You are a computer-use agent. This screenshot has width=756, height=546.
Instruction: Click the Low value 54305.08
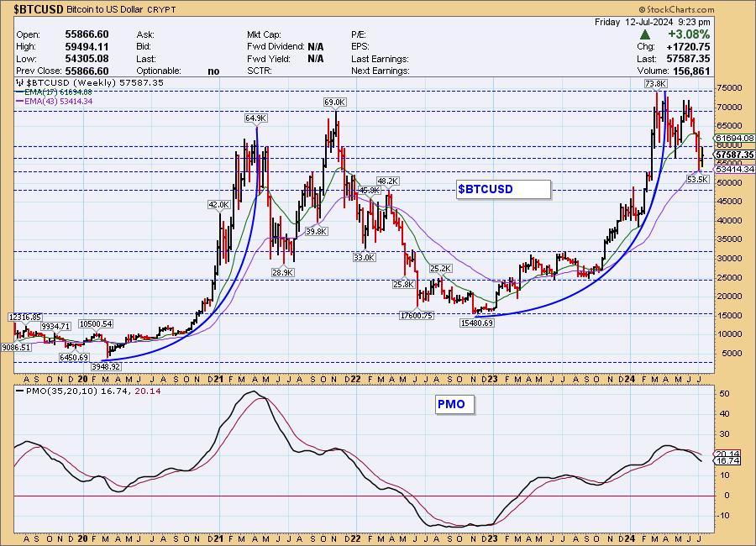pyautogui.click(x=87, y=59)
